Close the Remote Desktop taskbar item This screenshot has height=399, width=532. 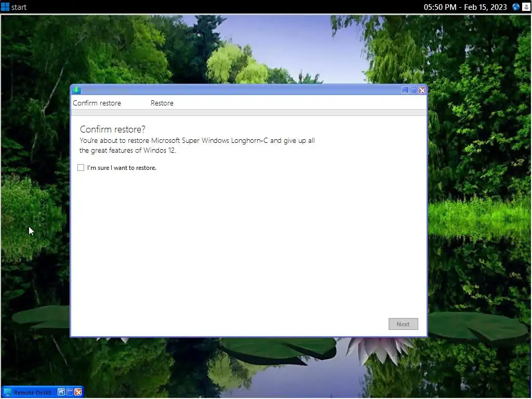point(78,392)
